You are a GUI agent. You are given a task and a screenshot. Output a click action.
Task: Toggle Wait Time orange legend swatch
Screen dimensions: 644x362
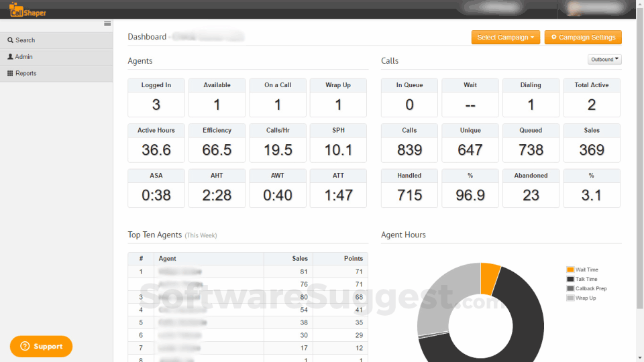tap(570, 269)
